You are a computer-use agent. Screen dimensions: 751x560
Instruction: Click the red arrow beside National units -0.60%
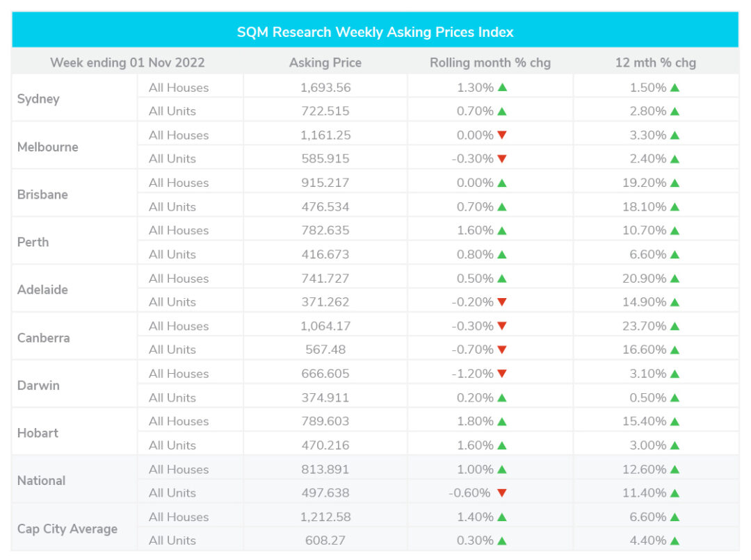point(502,493)
